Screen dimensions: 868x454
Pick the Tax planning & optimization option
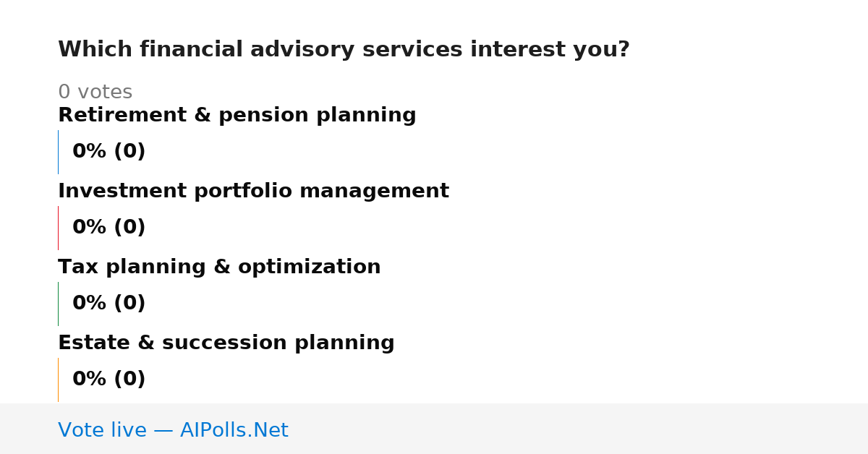(219, 267)
